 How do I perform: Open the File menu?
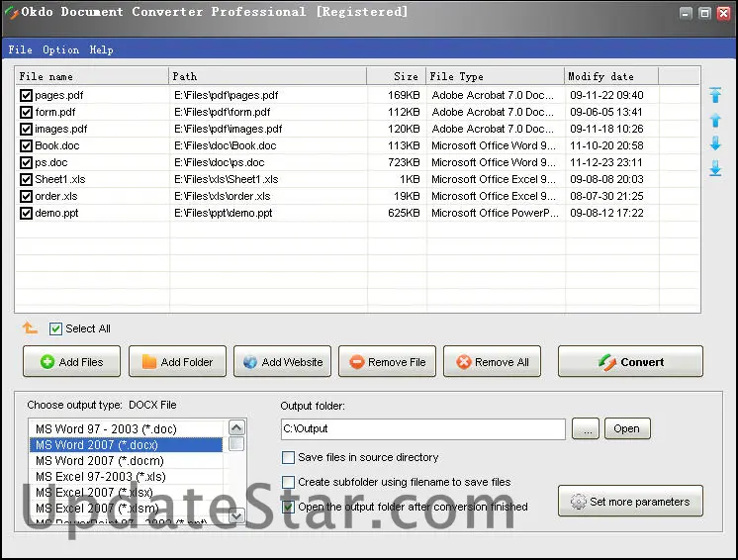click(20, 49)
